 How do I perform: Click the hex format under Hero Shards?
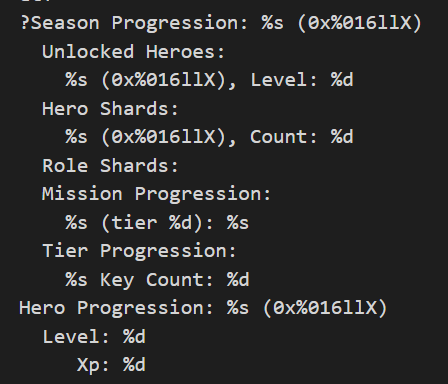click(168, 137)
